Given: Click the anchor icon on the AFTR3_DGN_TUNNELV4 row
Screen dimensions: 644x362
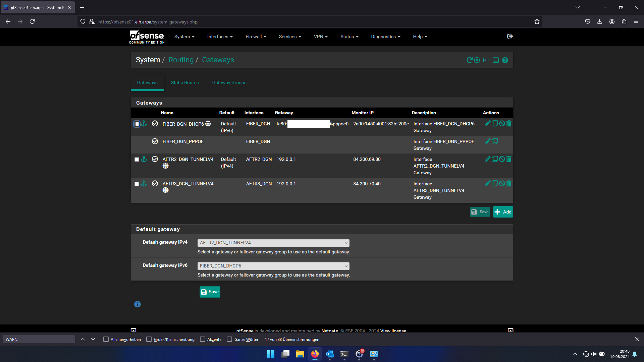Looking at the screenshot, I should pos(144,184).
